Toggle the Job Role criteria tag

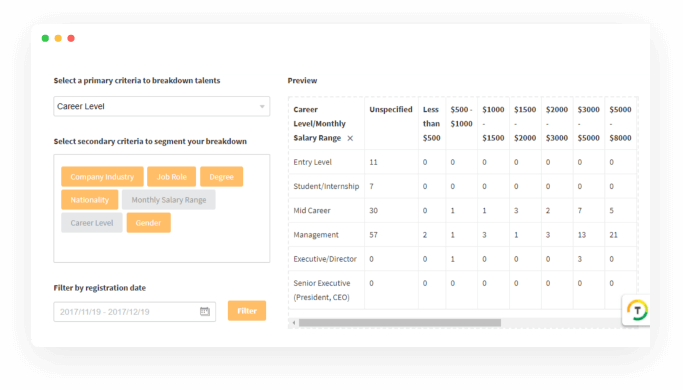pyautogui.click(x=172, y=177)
